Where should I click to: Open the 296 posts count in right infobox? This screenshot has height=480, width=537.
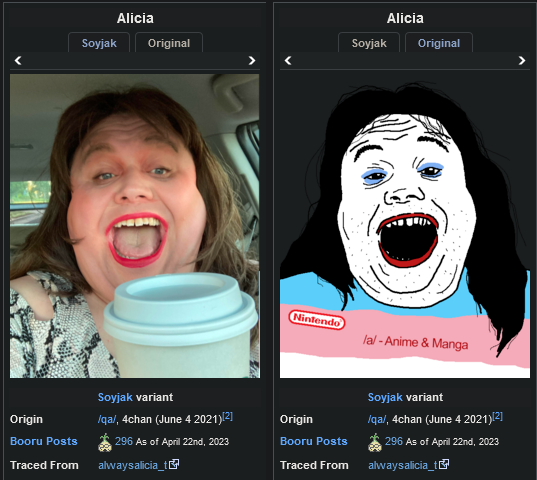(x=394, y=441)
